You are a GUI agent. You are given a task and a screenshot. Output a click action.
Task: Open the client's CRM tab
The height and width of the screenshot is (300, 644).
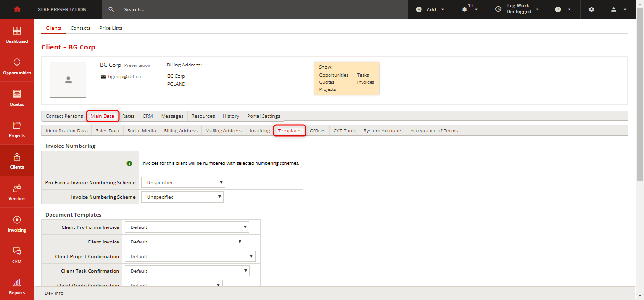coord(148,116)
